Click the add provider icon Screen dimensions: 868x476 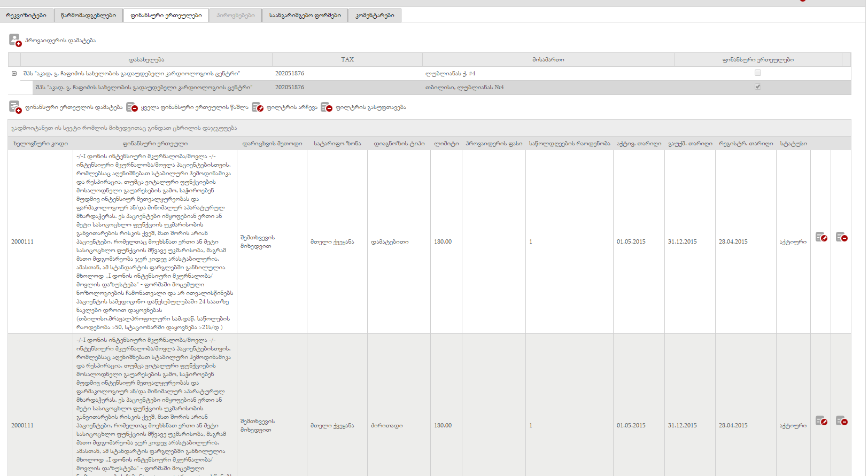click(x=15, y=40)
